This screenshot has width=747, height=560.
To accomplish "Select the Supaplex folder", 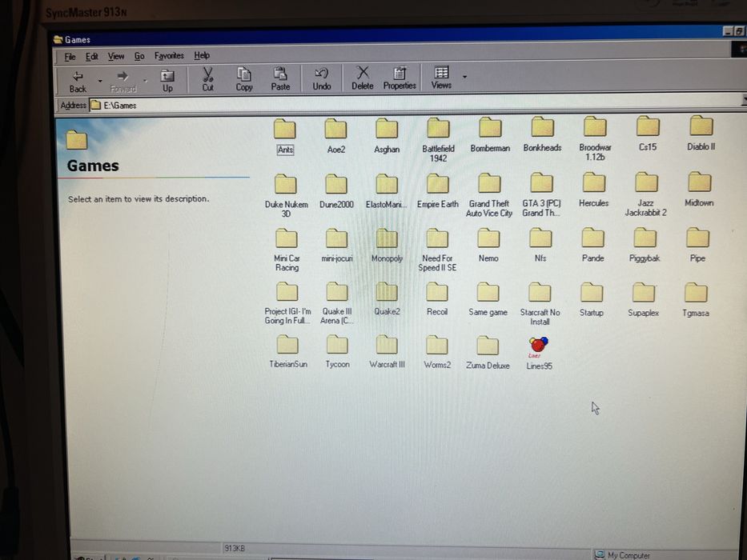I will click(x=643, y=301).
